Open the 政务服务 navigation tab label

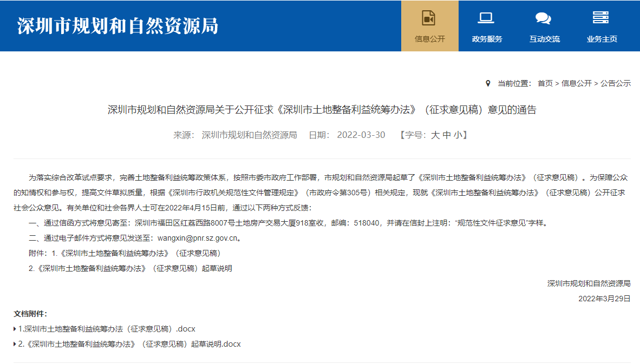click(487, 39)
